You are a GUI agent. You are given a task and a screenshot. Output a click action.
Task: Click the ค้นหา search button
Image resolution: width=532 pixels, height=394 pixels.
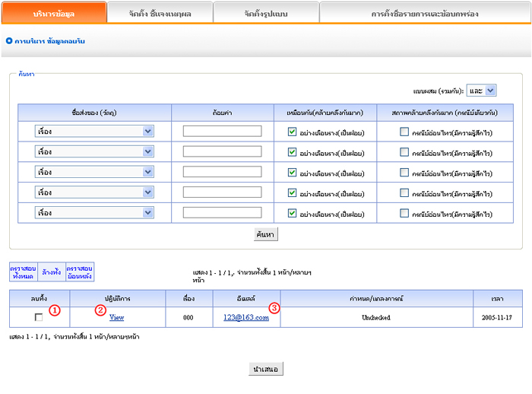(266, 234)
